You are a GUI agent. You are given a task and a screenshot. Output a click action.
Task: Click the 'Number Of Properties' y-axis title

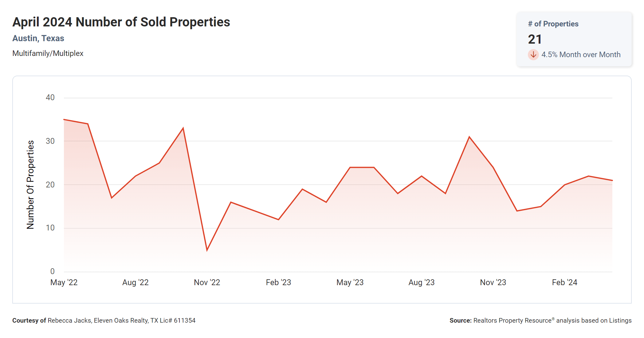pos(30,185)
